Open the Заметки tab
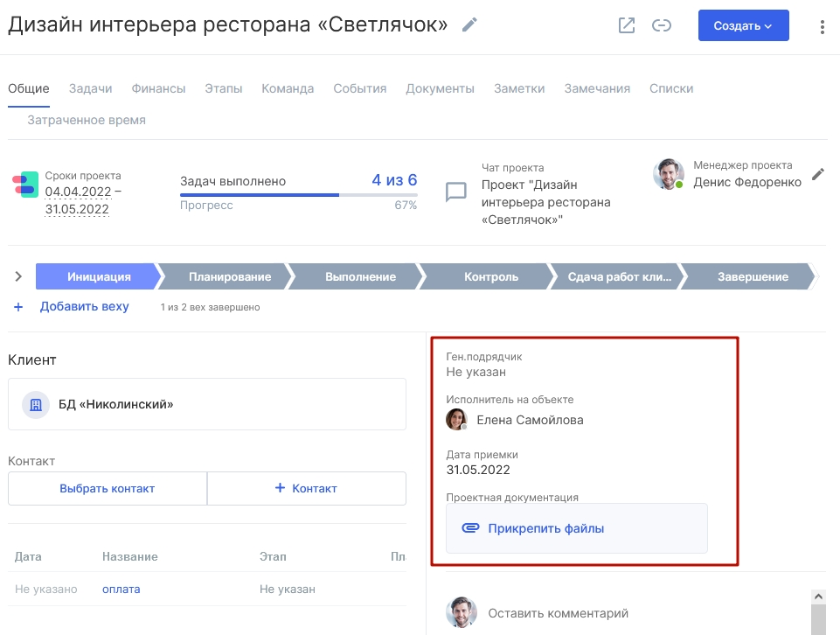This screenshot has width=840, height=635. [519, 88]
